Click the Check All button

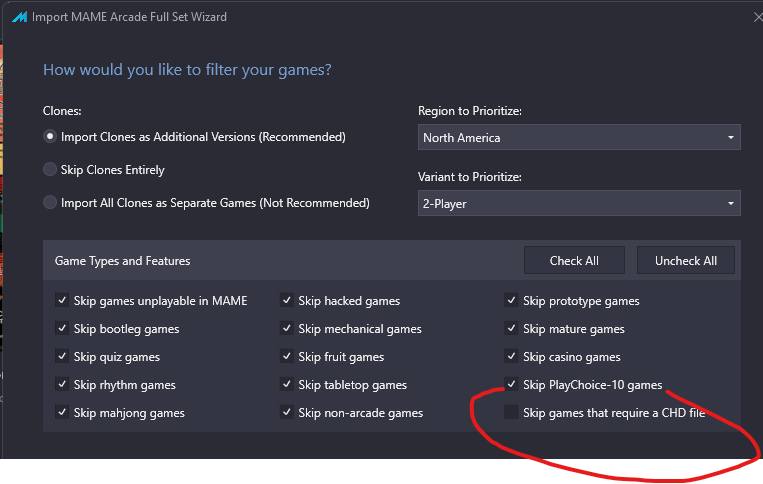coord(574,260)
